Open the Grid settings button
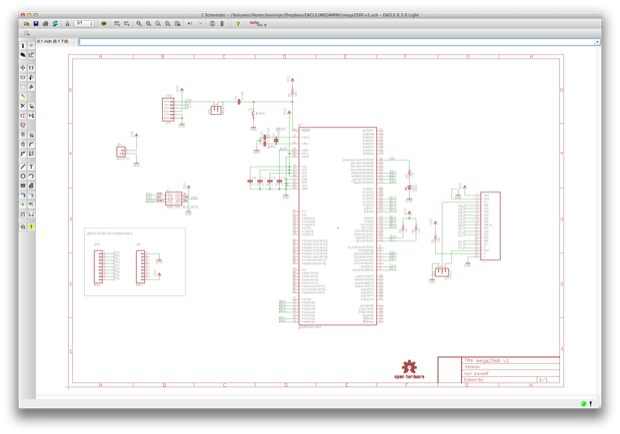The height and width of the screenshot is (434, 620). pyautogui.click(x=26, y=34)
